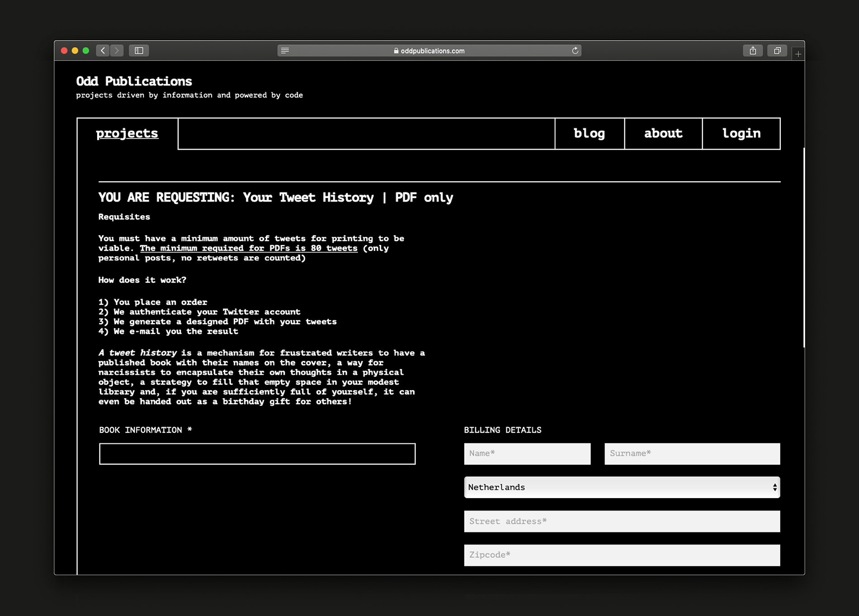
Task: Click step '1) You place an order'
Action: [x=153, y=302]
